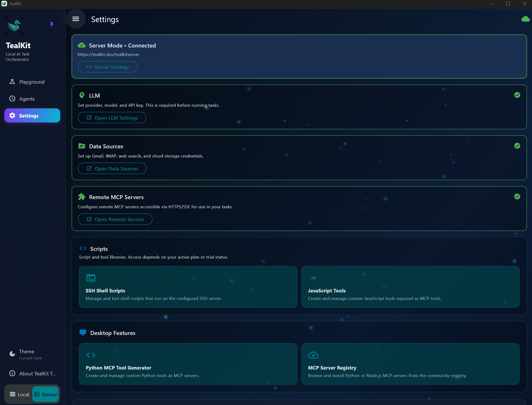Viewport: 532px width, 405px height.
Task: Click the Settings page title
Action: 105,19
